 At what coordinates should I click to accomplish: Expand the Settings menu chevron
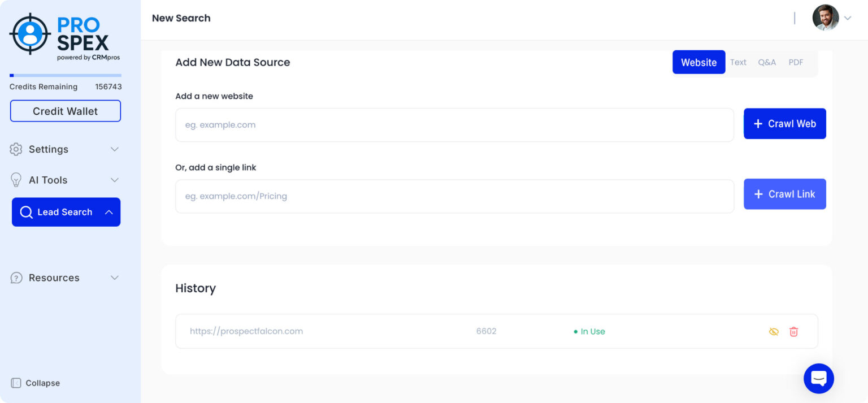115,149
